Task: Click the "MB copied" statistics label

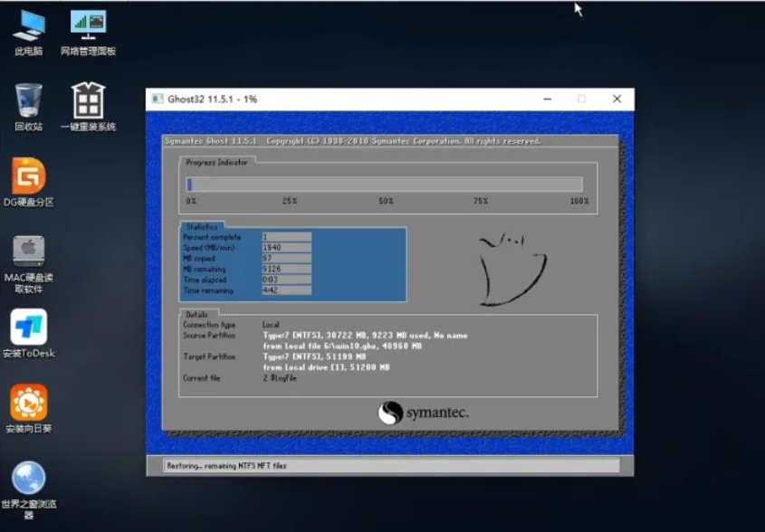Action: coord(199,259)
